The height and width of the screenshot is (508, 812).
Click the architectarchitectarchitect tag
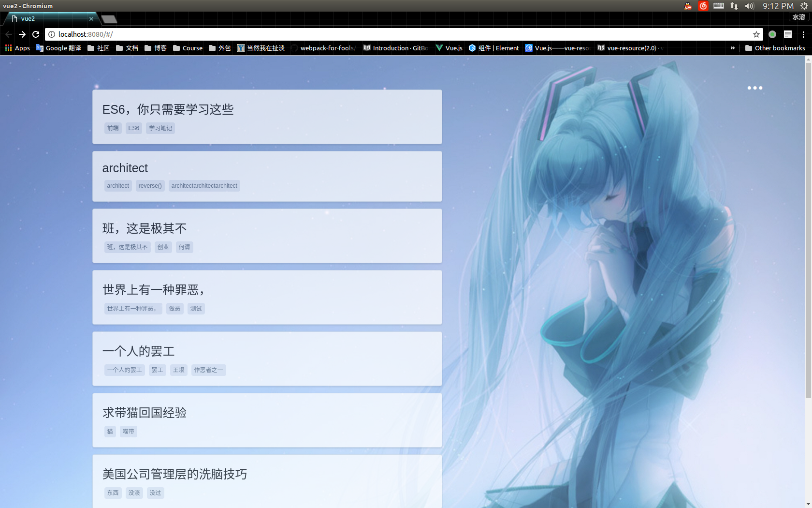click(x=204, y=186)
